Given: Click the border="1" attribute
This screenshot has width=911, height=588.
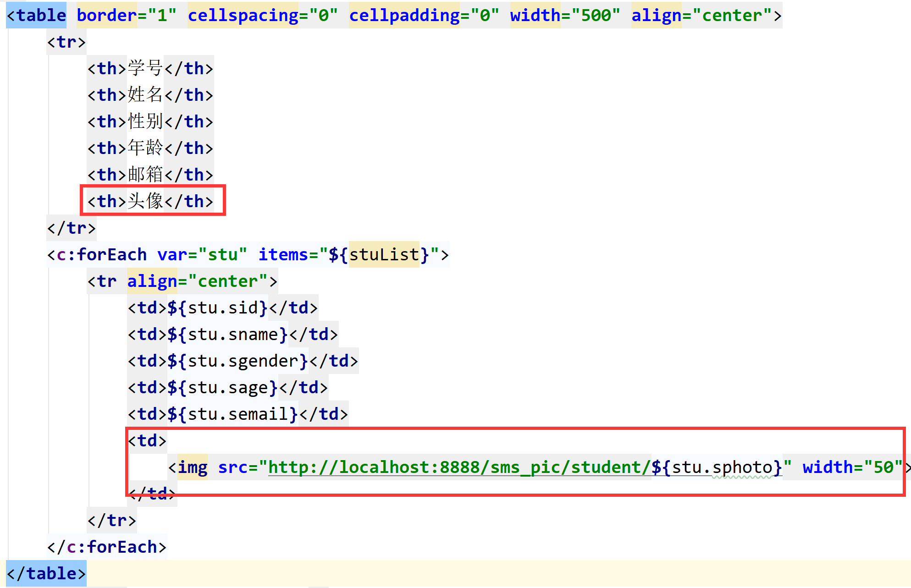Looking at the screenshot, I should click(126, 15).
